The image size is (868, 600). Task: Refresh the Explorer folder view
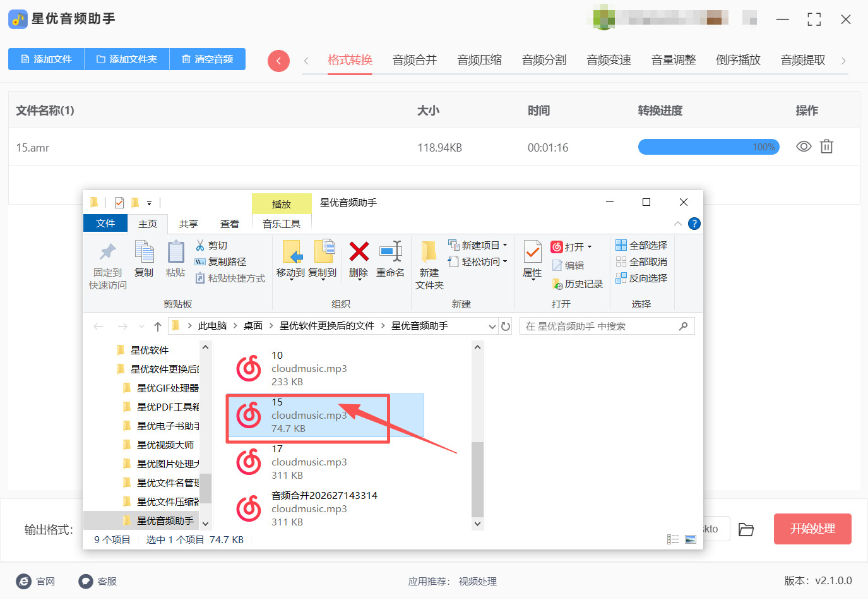coord(506,327)
